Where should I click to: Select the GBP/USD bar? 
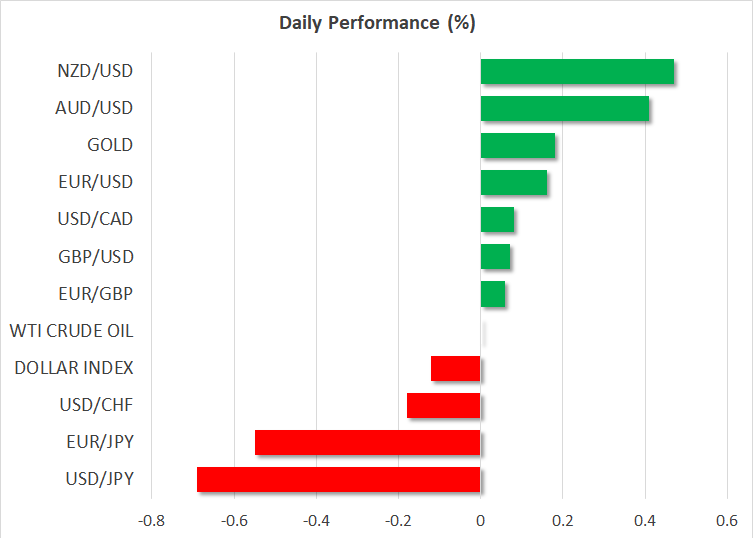pos(495,257)
